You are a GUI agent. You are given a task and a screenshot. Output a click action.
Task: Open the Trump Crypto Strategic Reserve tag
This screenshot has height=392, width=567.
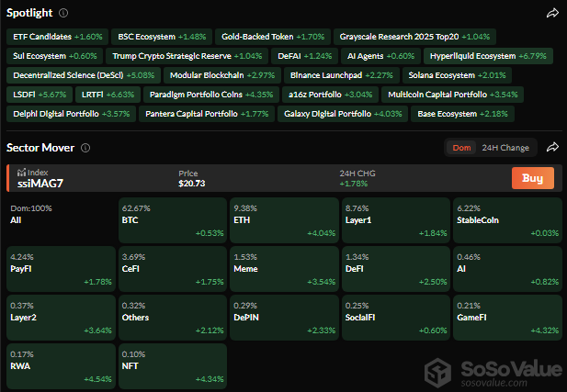187,56
